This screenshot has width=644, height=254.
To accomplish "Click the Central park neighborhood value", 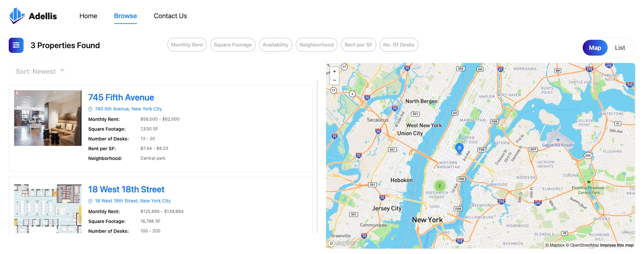I will [x=153, y=158].
